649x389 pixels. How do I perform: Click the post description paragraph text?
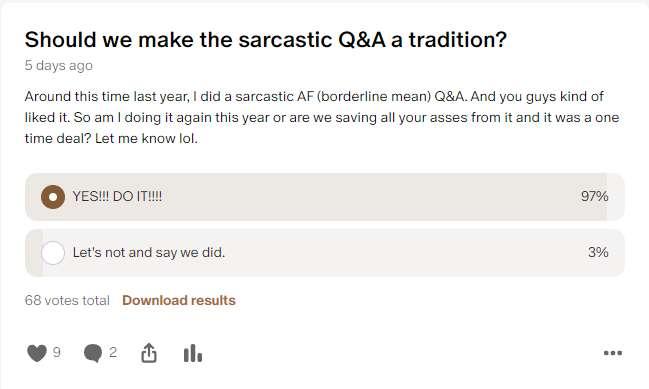322,118
